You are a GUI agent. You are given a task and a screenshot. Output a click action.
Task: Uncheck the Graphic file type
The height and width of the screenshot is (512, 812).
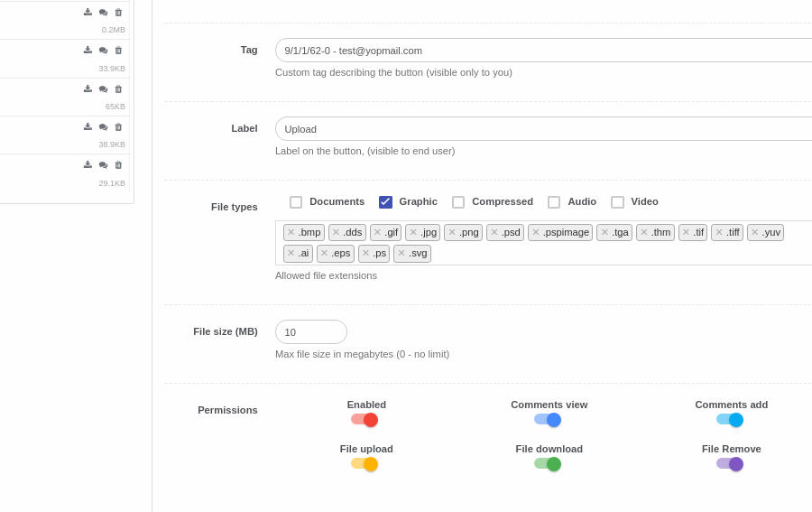(x=385, y=202)
